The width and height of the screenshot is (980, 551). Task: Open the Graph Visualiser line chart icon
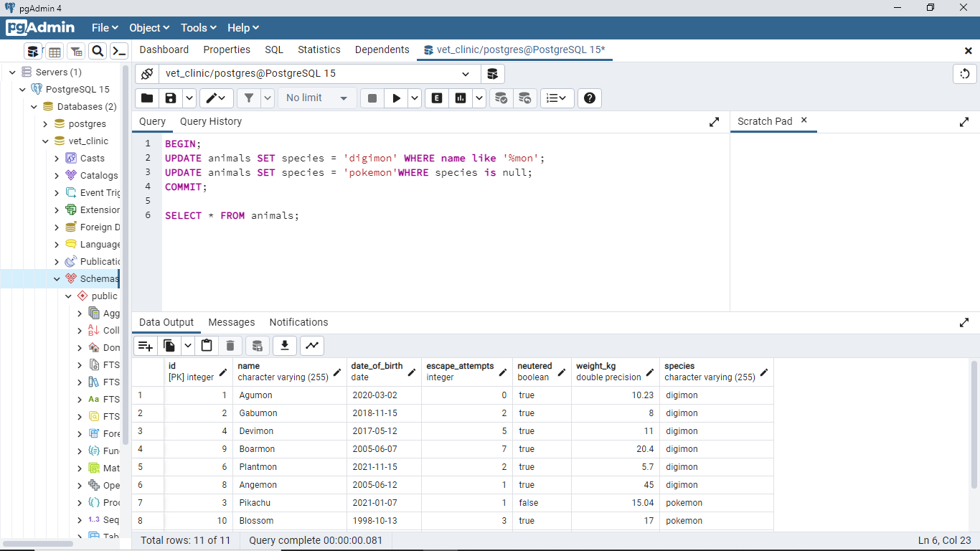click(312, 346)
